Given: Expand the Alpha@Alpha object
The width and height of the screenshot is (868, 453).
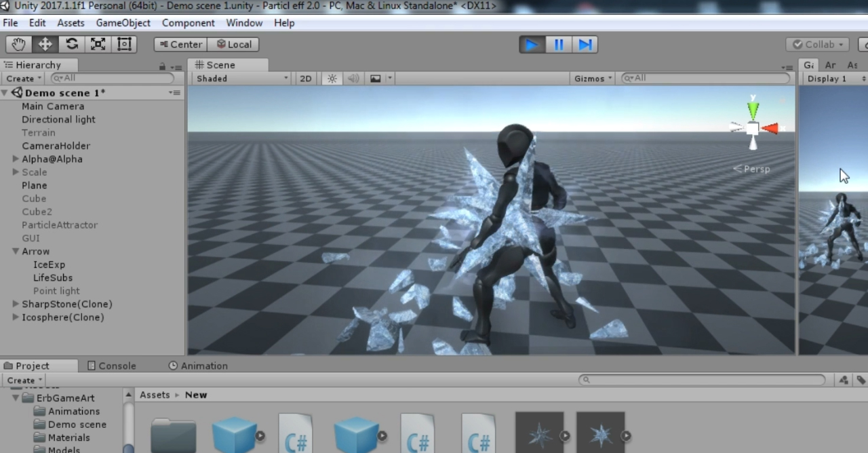Looking at the screenshot, I should point(16,159).
